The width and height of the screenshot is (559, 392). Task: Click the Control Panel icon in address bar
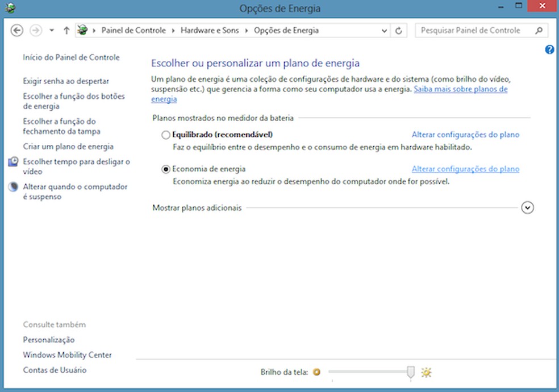tap(82, 30)
